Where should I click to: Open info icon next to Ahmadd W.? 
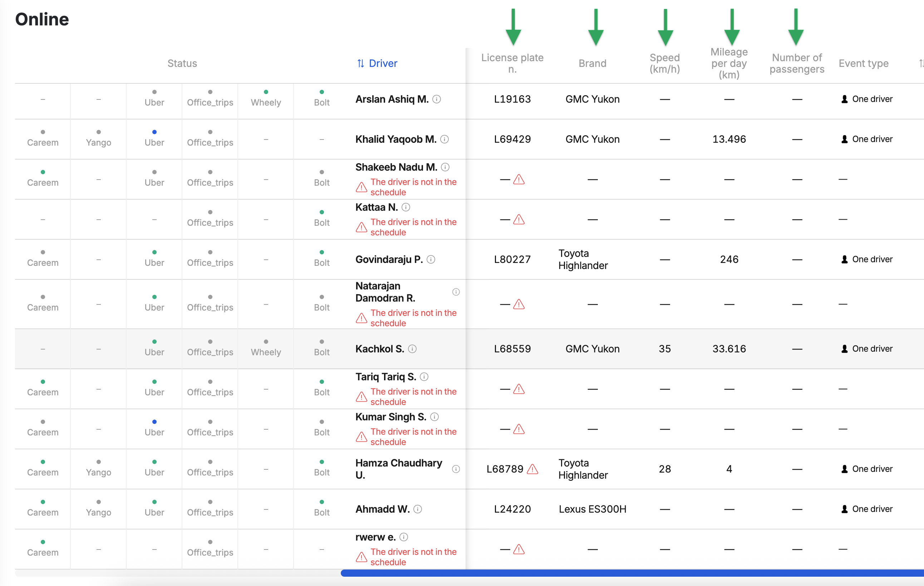pos(418,509)
